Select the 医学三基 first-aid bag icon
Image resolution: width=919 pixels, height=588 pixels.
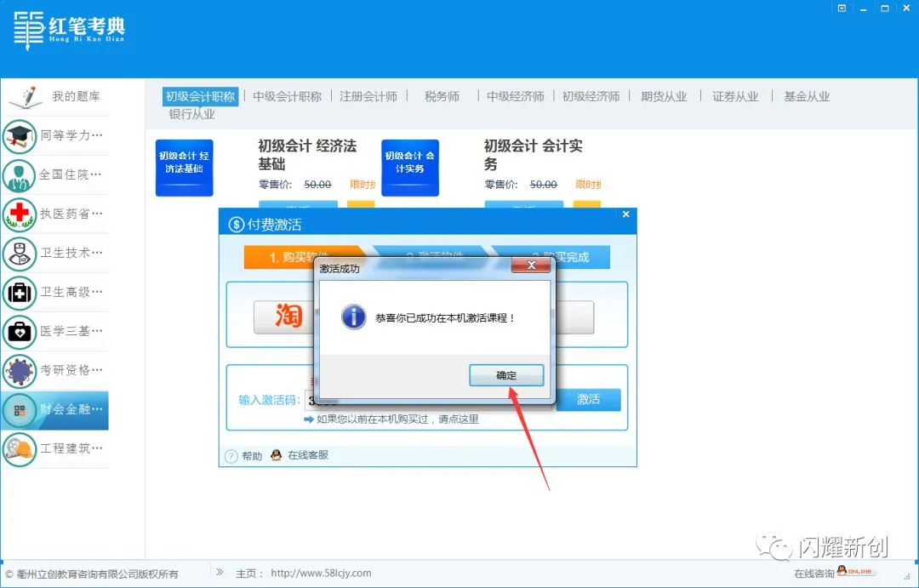(20, 332)
